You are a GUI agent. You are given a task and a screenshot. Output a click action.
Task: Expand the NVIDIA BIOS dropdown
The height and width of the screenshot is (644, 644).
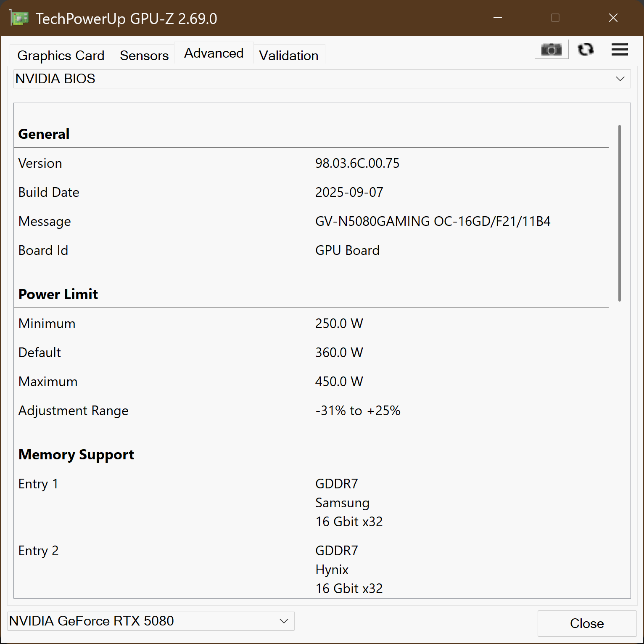(322, 79)
